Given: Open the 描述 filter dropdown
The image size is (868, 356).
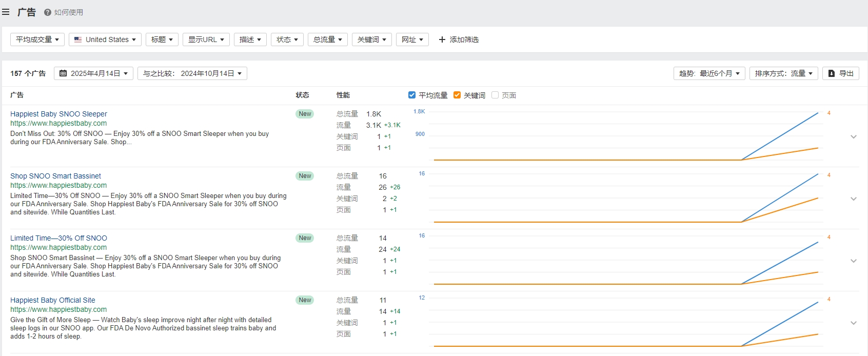Looking at the screenshot, I should 250,39.
